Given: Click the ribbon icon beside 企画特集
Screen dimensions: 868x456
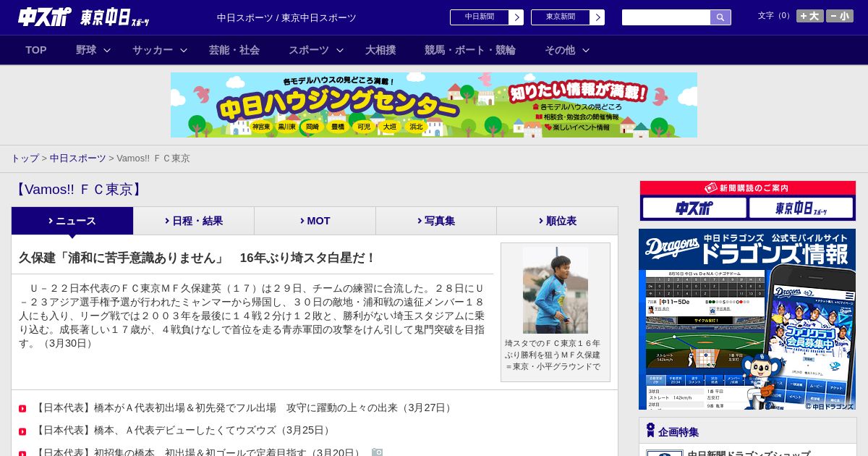Looking at the screenshot, I should click(x=650, y=430).
